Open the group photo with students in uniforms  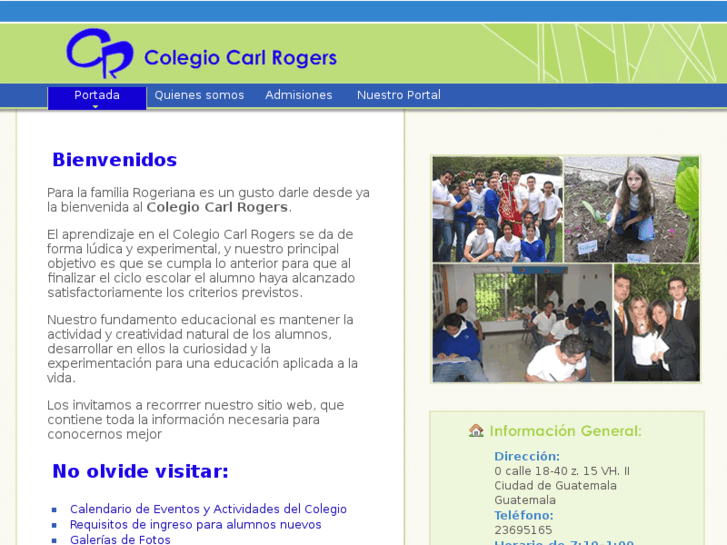pyautogui.click(x=497, y=209)
